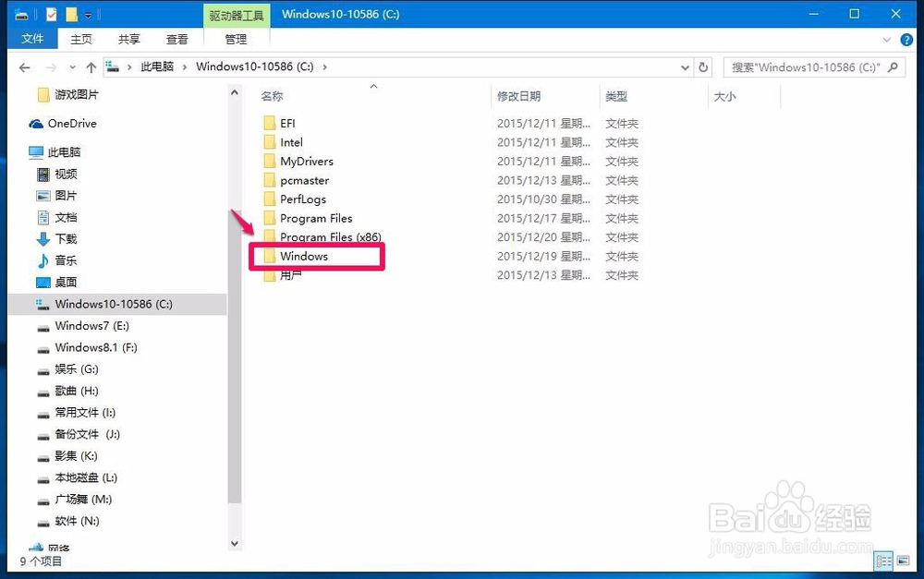
Task: Click the 文档 document icon
Action: click(43, 217)
